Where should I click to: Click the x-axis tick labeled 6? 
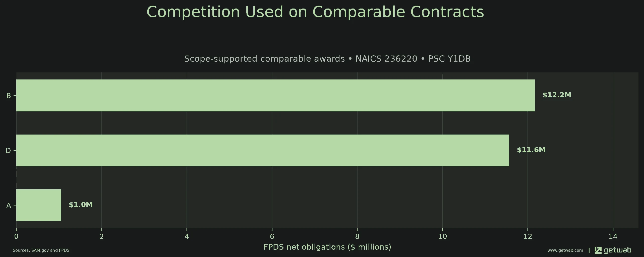coord(272,236)
